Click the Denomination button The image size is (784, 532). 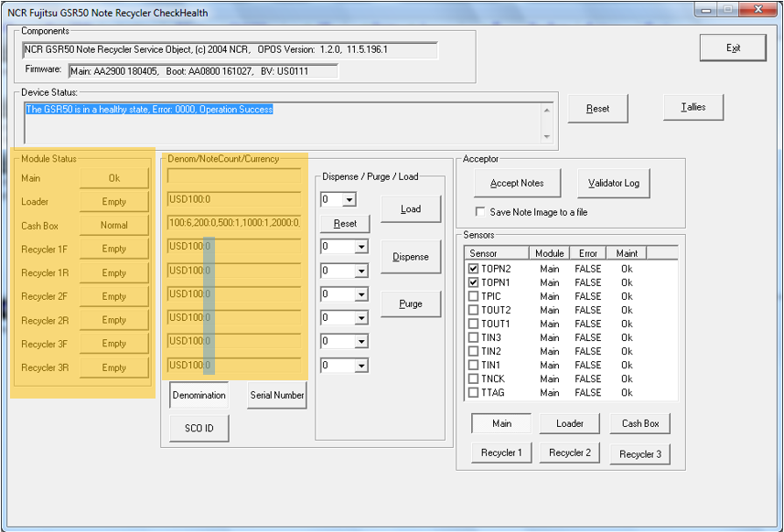199,395
